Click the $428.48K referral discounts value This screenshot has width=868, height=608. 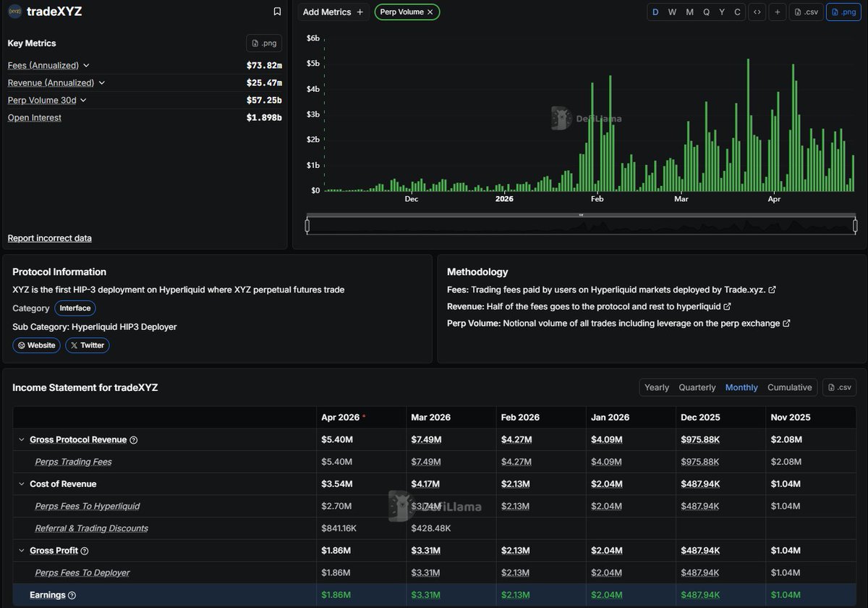430,528
